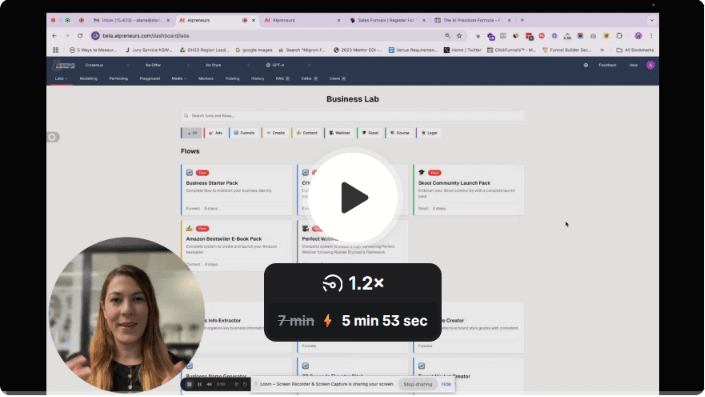Screen dimensions: 705x397
Task: Open the All Bookmarks folder
Action: [635, 50]
